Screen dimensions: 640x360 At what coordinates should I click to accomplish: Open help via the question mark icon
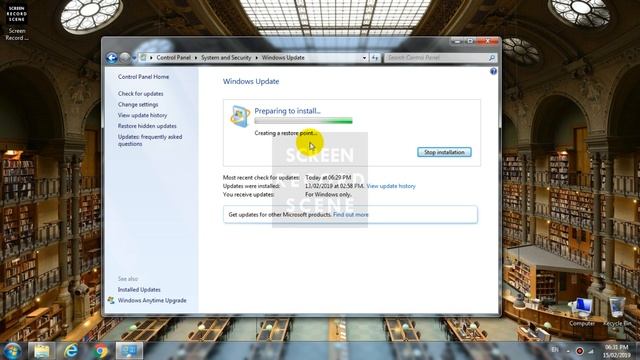point(493,71)
